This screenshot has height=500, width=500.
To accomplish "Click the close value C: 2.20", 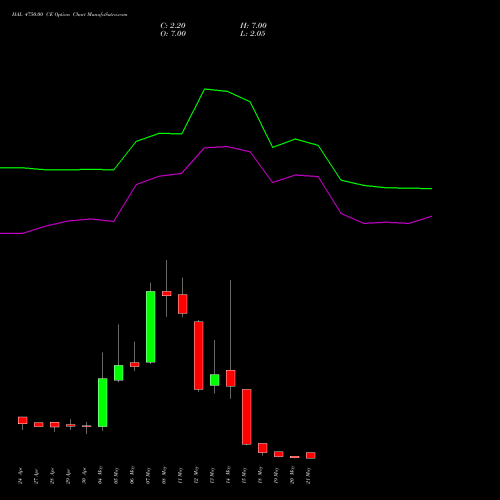I will (x=173, y=26).
